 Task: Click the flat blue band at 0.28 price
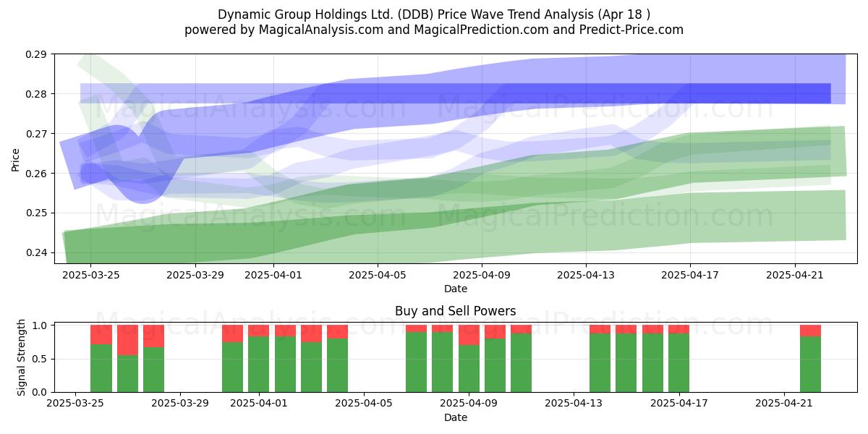456,93
